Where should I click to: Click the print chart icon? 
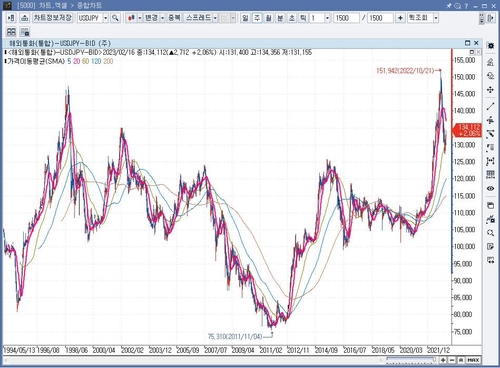click(24, 18)
